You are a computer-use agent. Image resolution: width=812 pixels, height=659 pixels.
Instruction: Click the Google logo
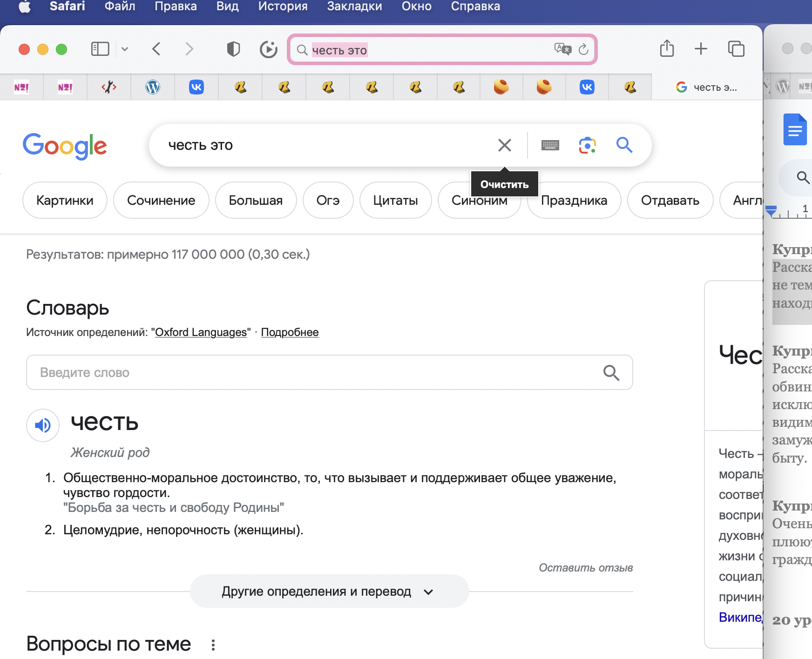65,146
